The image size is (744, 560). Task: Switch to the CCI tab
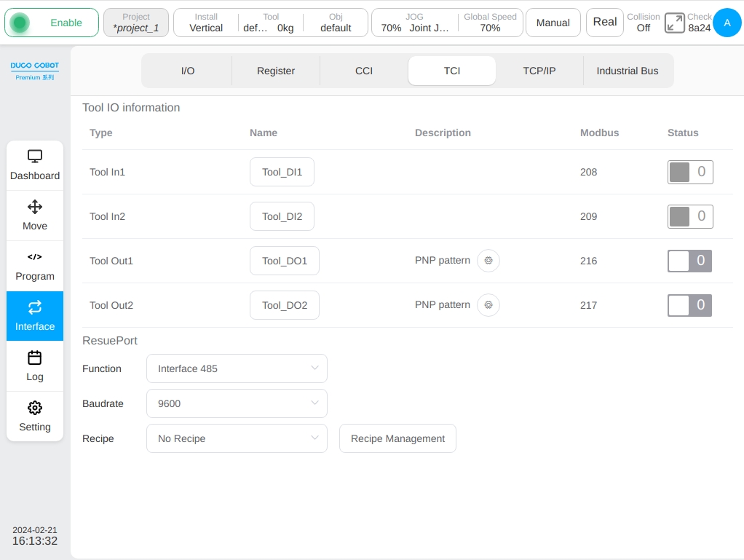pos(364,71)
